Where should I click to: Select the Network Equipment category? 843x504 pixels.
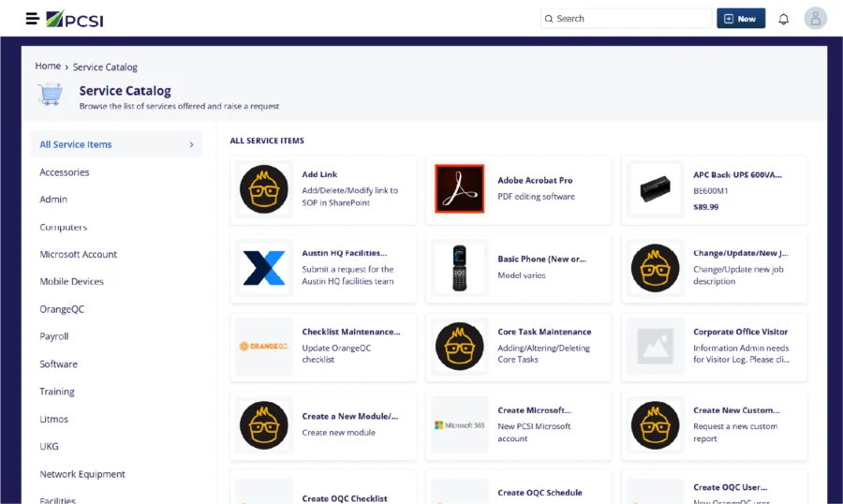[82, 474]
